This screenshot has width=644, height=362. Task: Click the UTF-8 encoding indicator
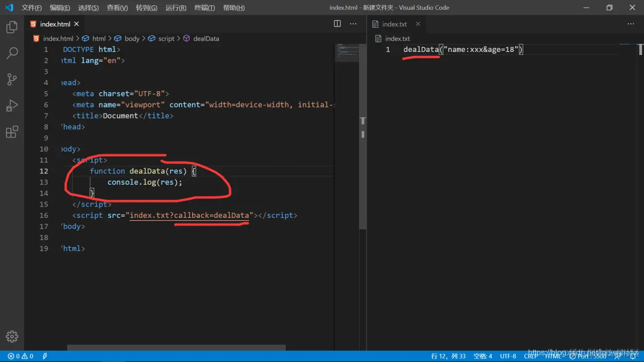(508, 356)
